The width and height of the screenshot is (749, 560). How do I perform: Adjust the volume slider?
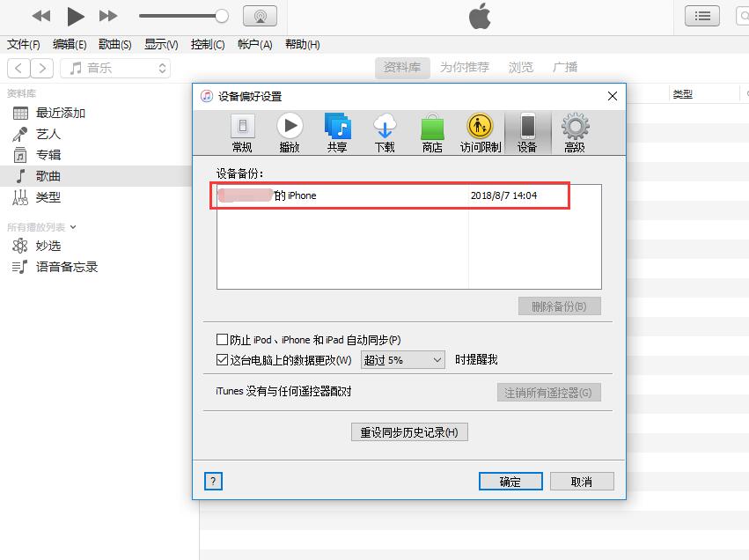[x=185, y=15]
